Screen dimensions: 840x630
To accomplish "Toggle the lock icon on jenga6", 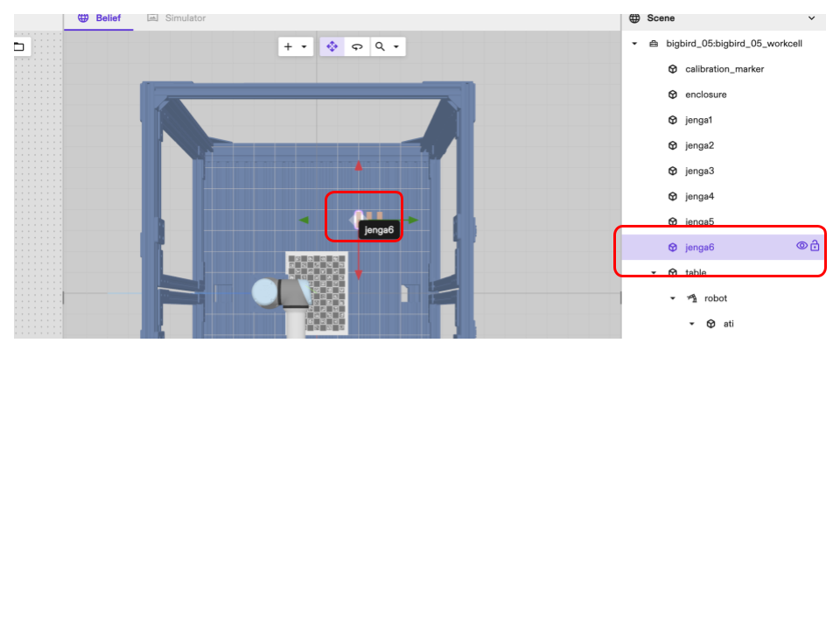I will tap(815, 246).
